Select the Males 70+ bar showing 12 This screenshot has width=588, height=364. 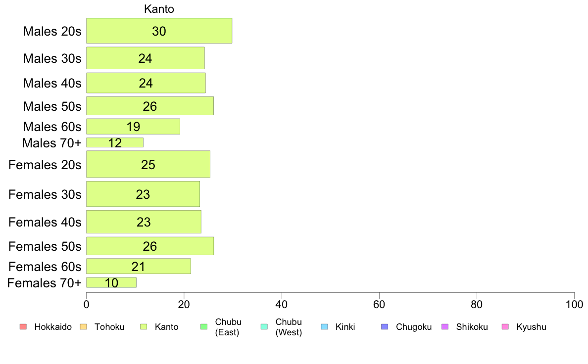115,142
